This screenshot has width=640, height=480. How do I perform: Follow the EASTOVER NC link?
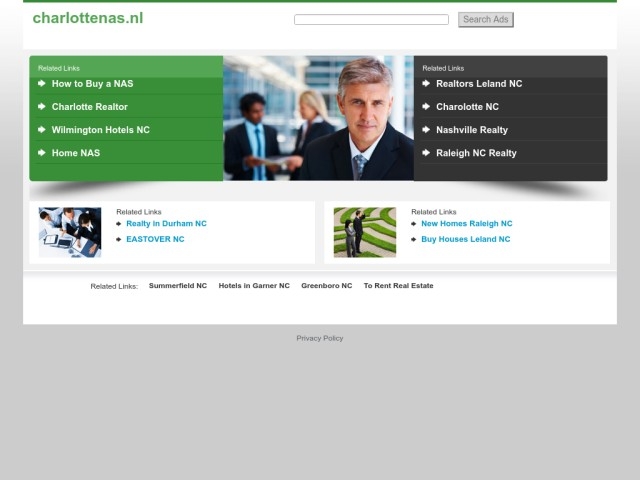click(155, 239)
